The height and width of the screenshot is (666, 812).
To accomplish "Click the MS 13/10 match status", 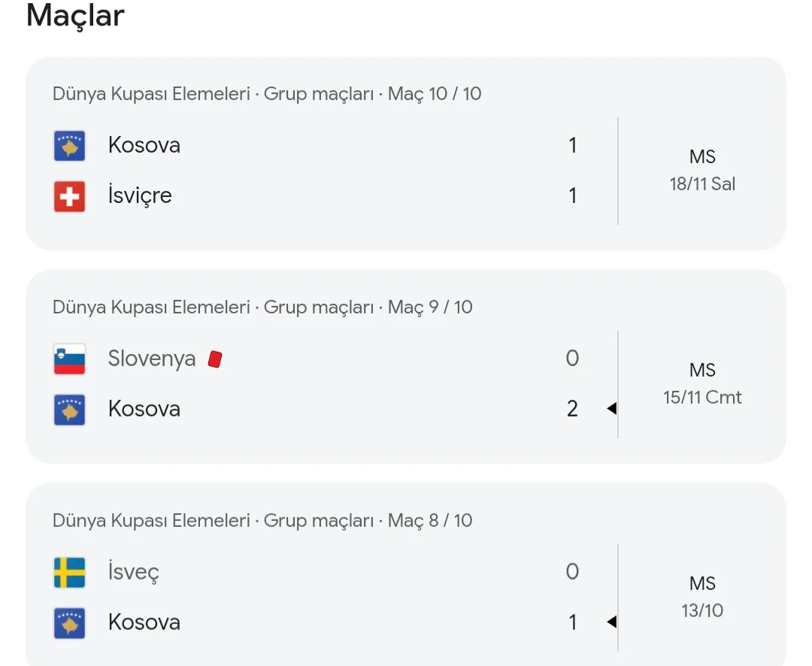I will click(x=702, y=598).
